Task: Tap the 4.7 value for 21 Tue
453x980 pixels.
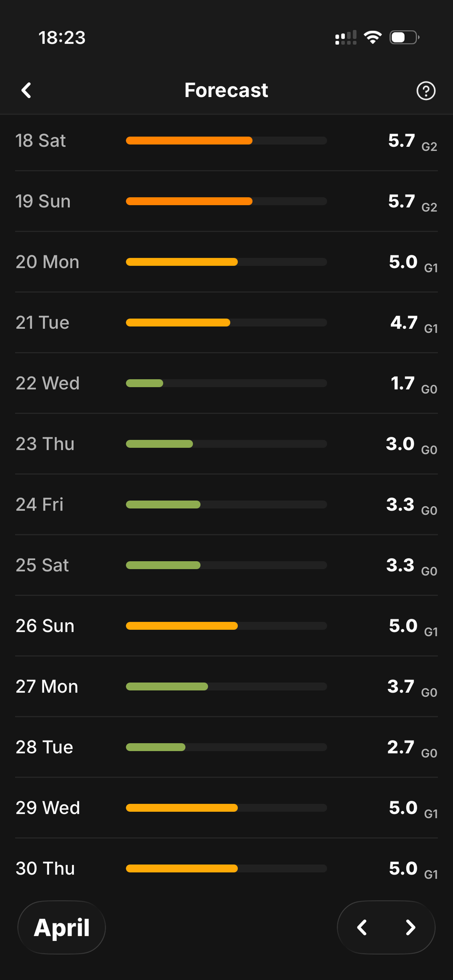Action: [404, 322]
